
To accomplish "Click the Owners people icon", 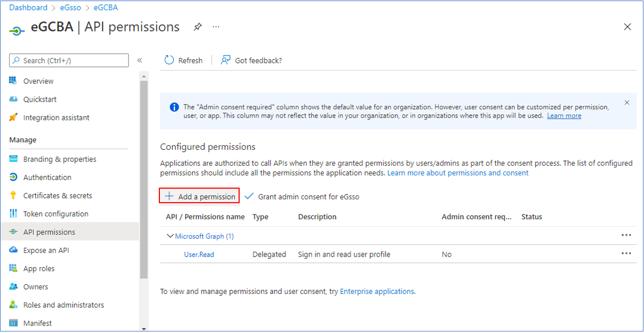I will click(13, 286).
